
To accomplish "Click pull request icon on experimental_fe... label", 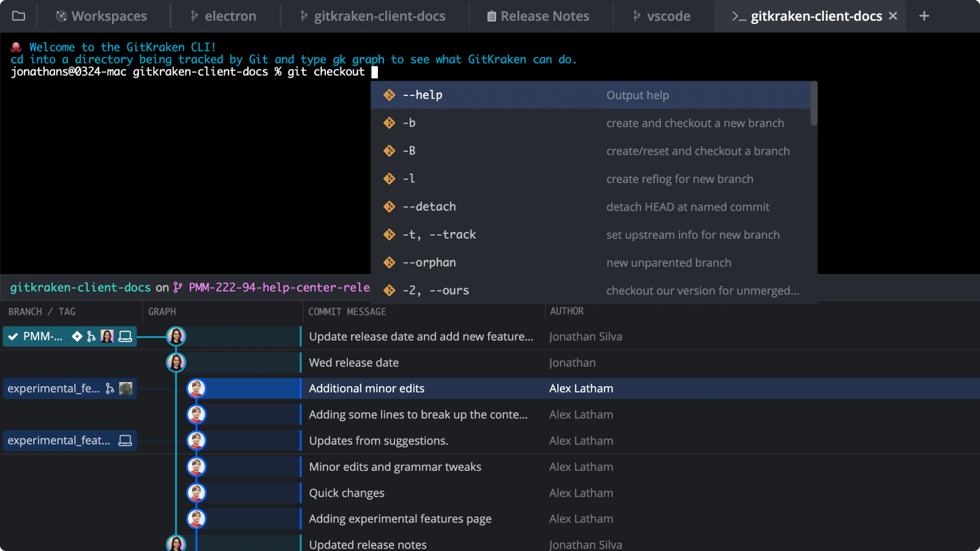I will (110, 388).
